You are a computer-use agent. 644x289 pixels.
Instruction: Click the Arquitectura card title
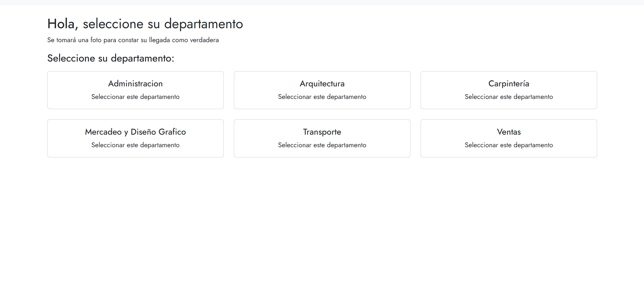click(x=322, y=84)
